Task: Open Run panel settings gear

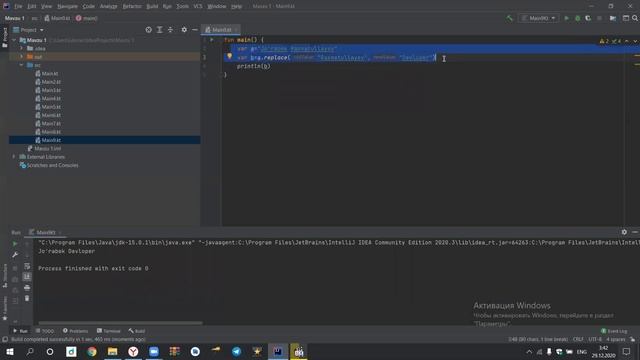Action: coord(624,232)
